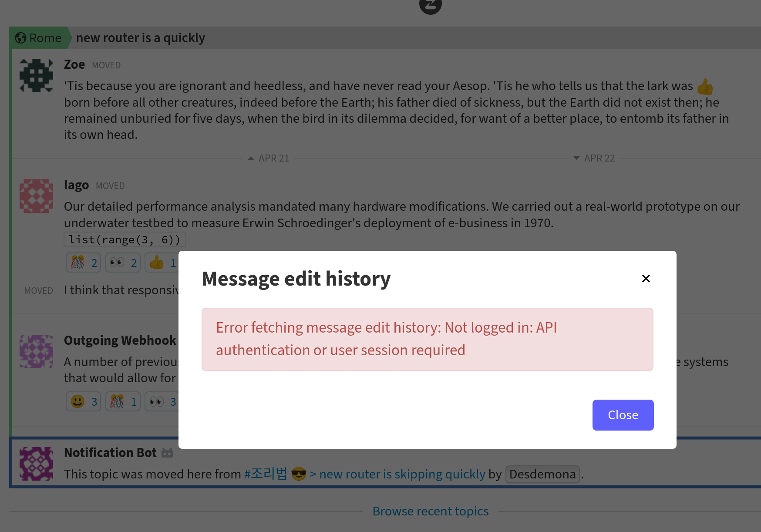Toggle the eyes reaction on Iago's message
This screenshot has height=532, width=761.
coord(122,262)
